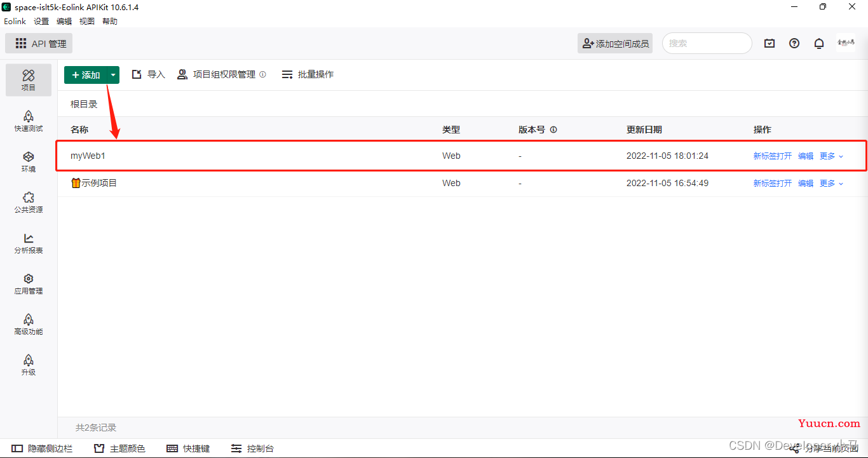Expand 更多 dropdown for myWeb1
868x458 pixels.
point(832,156)
